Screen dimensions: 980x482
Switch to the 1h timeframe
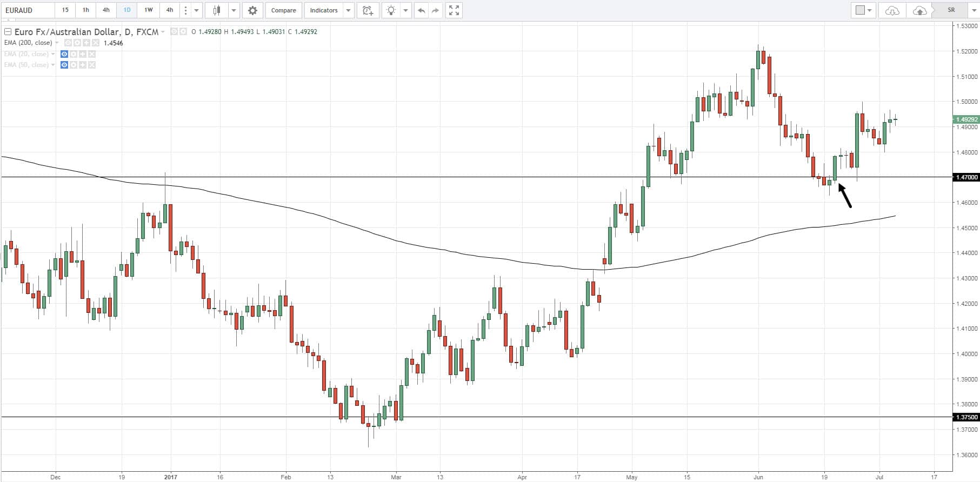pyautogui.click(x=85, y=10)
